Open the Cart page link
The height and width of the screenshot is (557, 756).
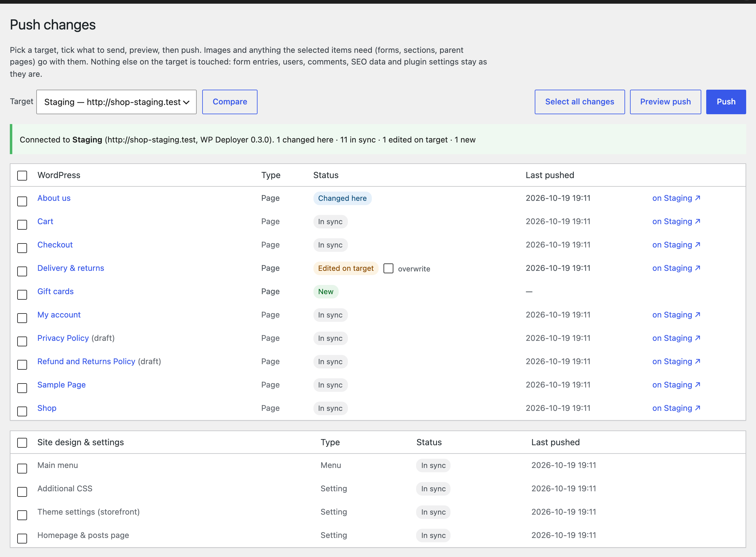tap(45, 221)
